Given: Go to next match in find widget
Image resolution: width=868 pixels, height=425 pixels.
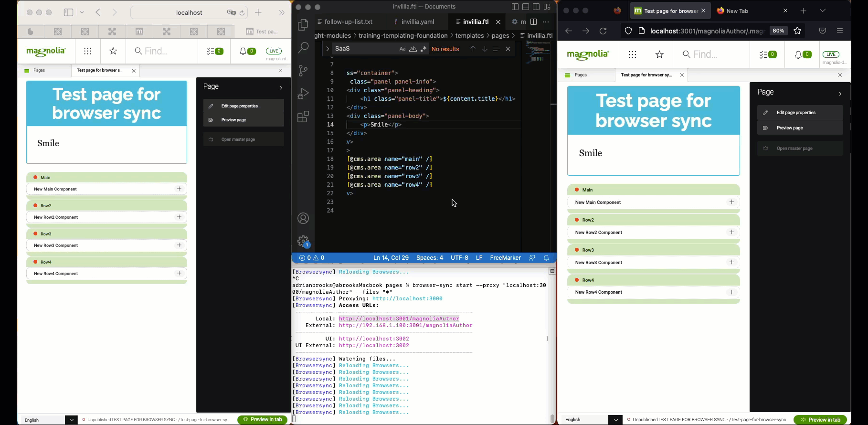Looking at the screenshot, I should coord(485,49).
